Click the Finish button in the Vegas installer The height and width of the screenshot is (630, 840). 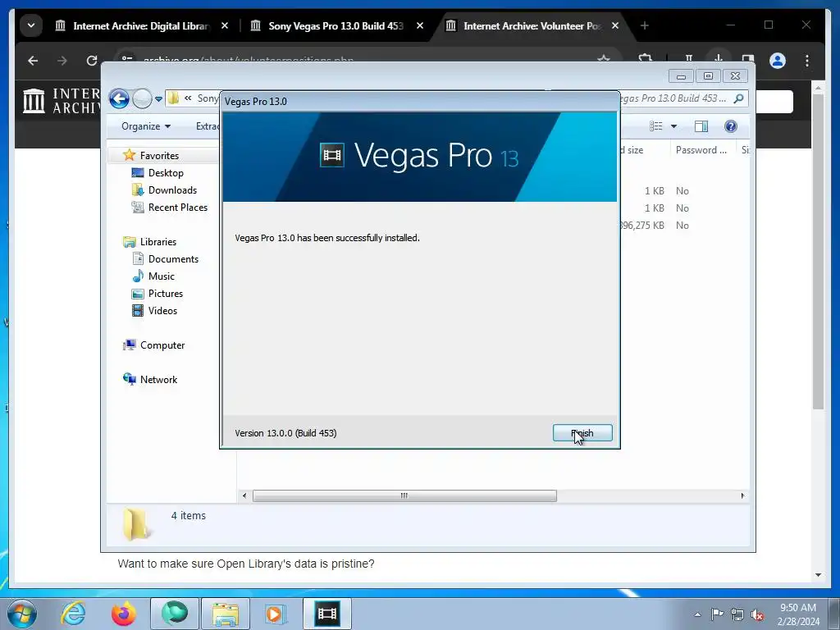pyautogui.click(x=582, y=433)
